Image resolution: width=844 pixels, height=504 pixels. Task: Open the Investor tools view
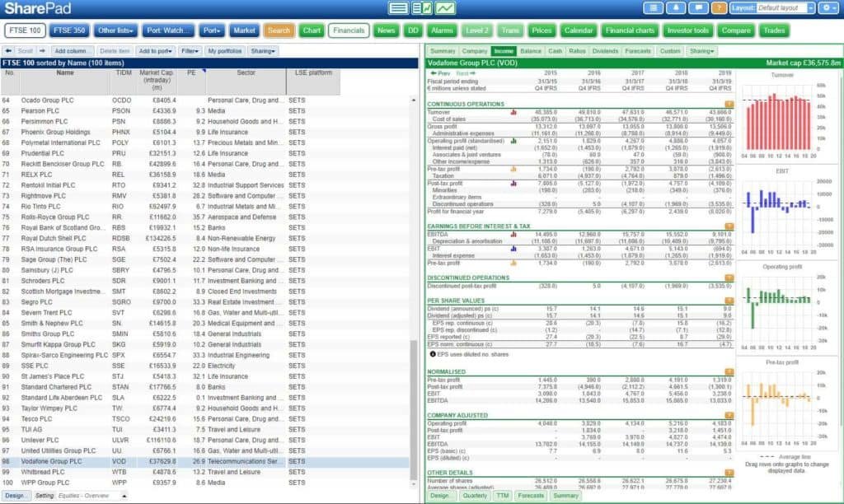coord(688,30)
